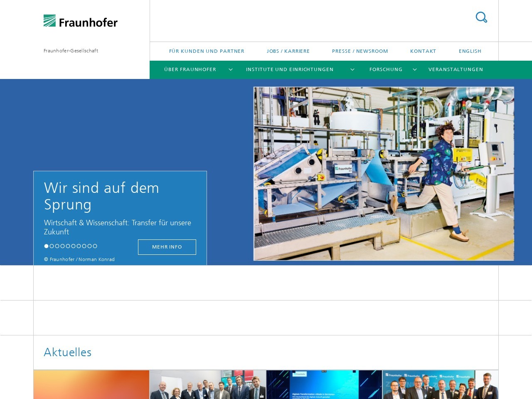The width and height of the screenshot is (532, 399).
Task: Select the last carousel dot
Action: pyautogui.click(x=95, y=246)
